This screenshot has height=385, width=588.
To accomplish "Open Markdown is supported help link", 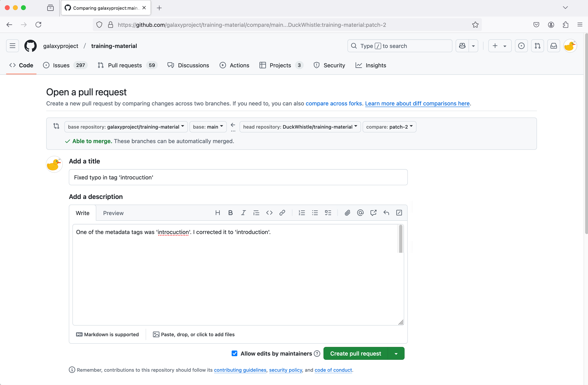I will tap(108, 334).
